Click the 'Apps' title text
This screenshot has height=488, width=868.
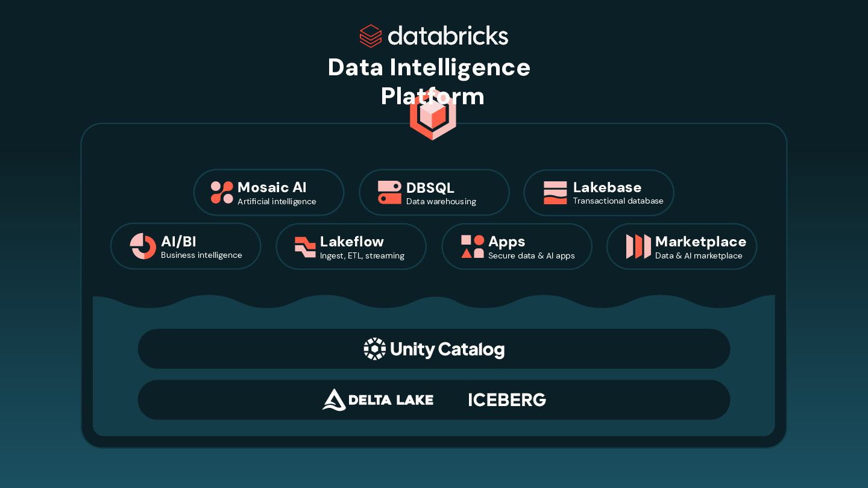coord(507,242)
